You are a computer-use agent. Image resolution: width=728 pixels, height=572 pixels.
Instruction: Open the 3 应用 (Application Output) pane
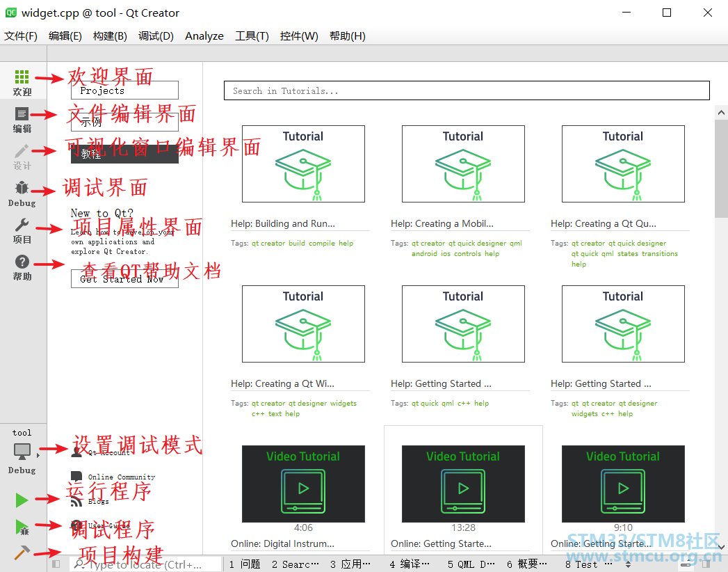350,564
